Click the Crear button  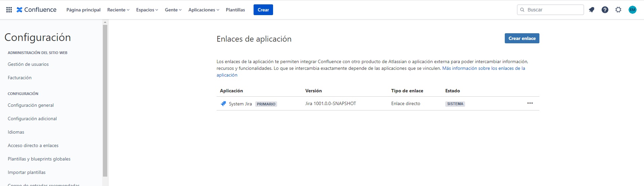pyautogui.click(x=263, y=10)
